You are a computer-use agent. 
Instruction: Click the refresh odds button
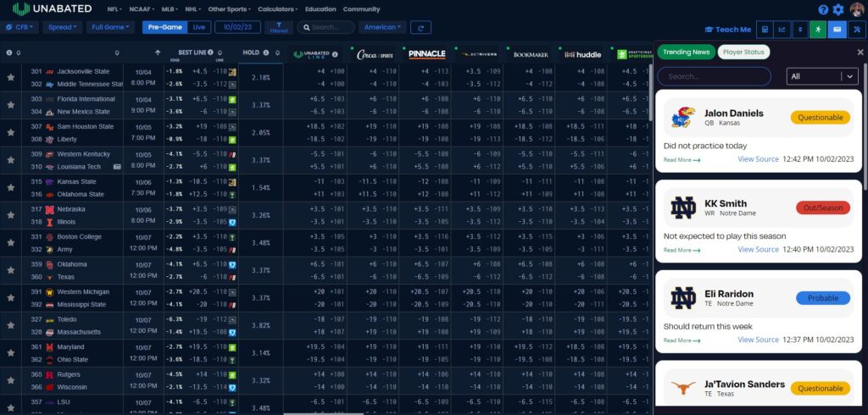coord(420,27)
